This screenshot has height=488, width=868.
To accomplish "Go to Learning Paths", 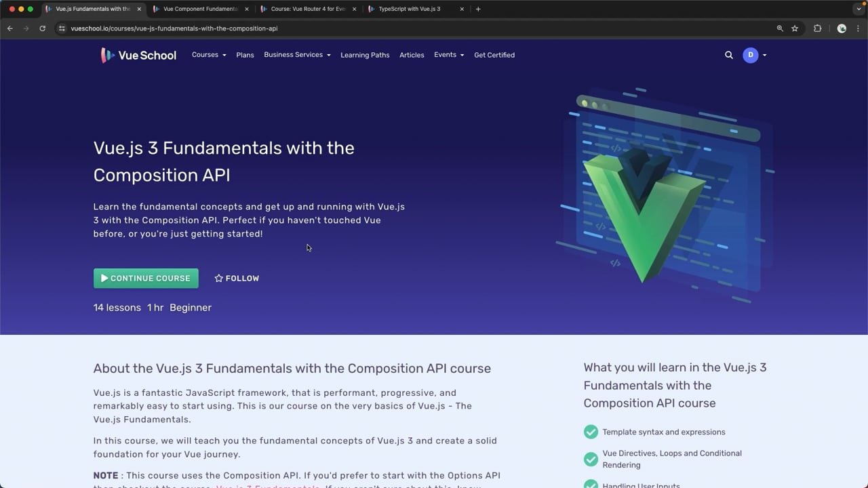I will (x=365, y=55).
